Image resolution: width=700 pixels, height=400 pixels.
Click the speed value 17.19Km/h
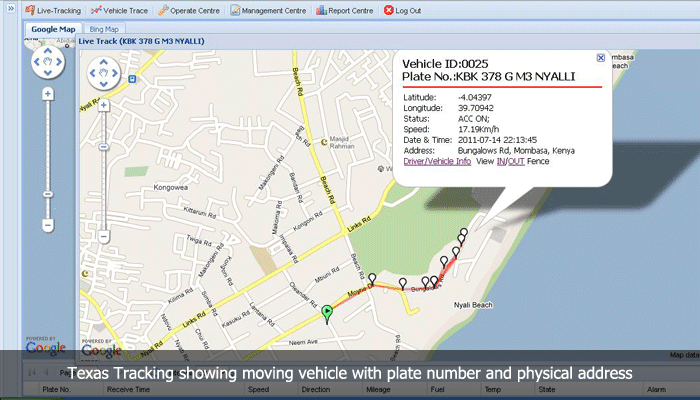(479, 129)
